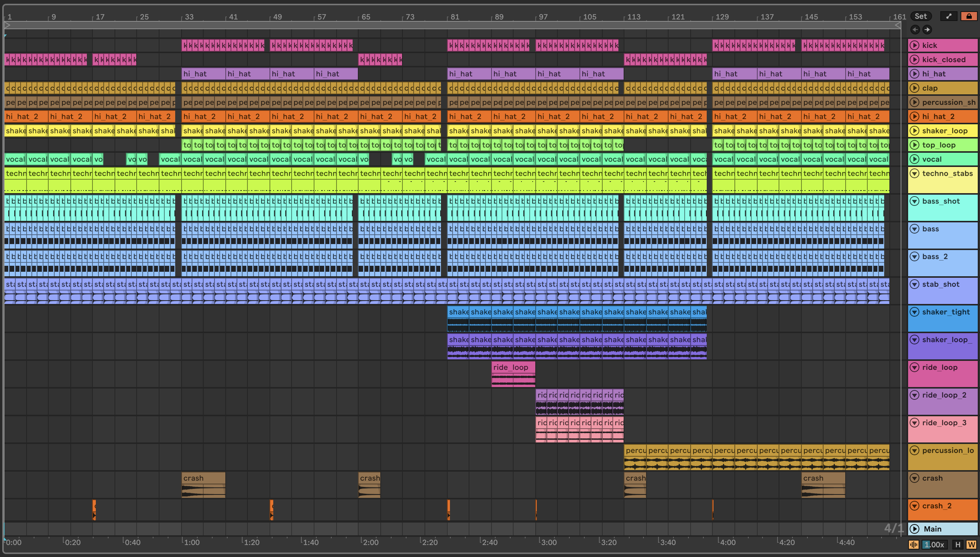This screenshot has width=980, height=557.
Task: Unfold the kick_closed track
Action: coord(914,59)
